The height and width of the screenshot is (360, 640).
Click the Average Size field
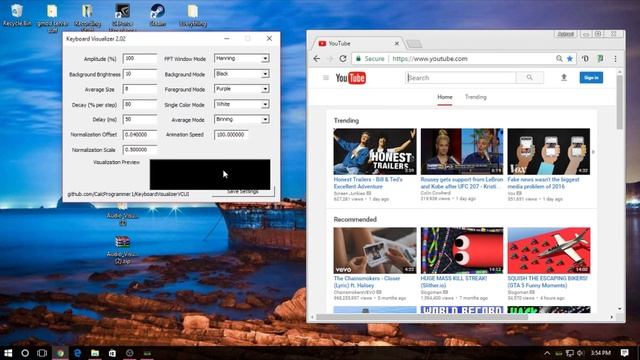click(140, 89)
